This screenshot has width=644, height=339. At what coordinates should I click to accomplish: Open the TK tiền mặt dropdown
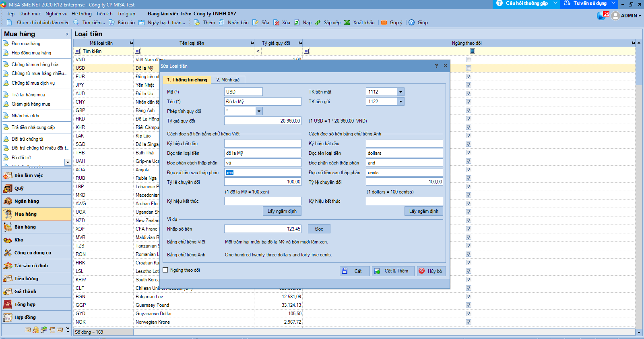pyautogui.click(x=400, y=92)
